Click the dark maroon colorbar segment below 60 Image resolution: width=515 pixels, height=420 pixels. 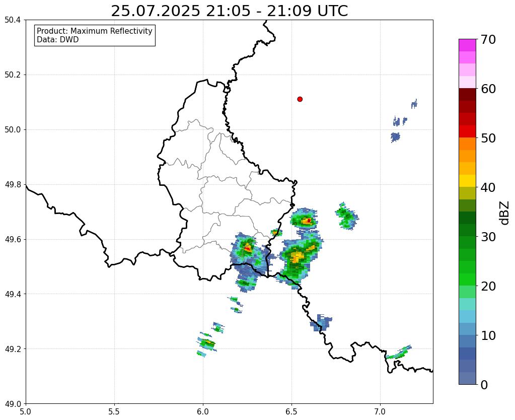click(467, 95)
